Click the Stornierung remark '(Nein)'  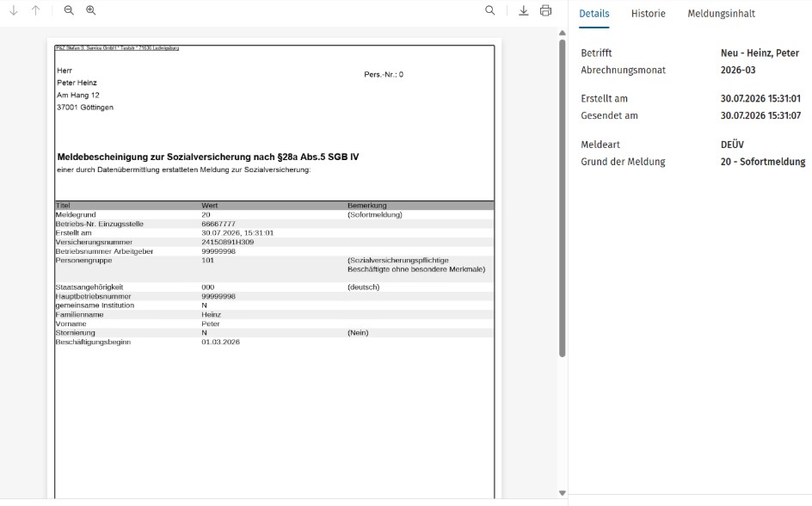358,332
